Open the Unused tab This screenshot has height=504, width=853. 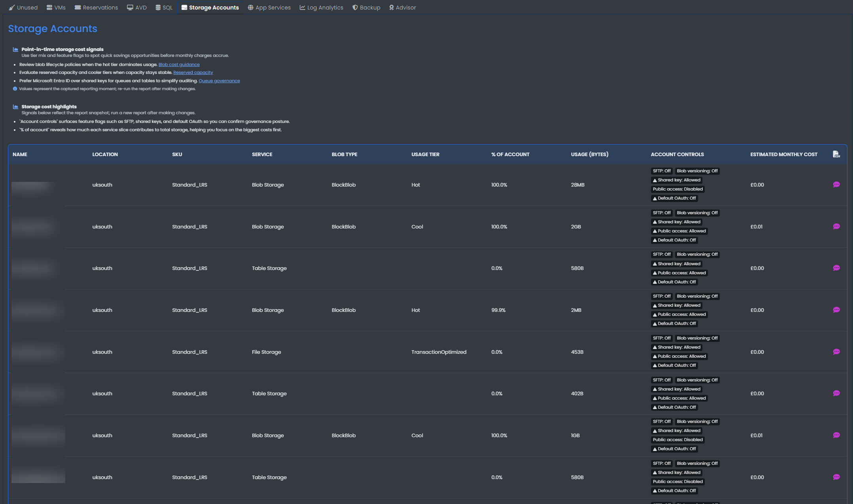pyautogui.click(x=23, y=8)
